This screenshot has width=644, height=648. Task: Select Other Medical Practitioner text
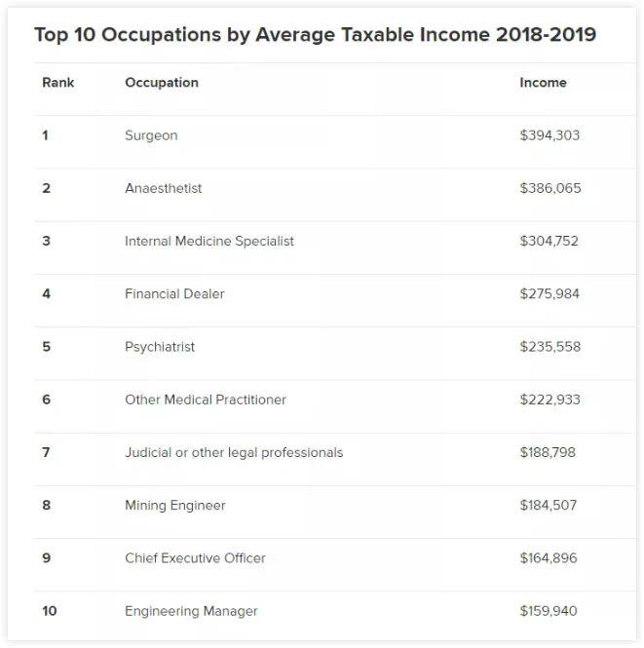205,400
